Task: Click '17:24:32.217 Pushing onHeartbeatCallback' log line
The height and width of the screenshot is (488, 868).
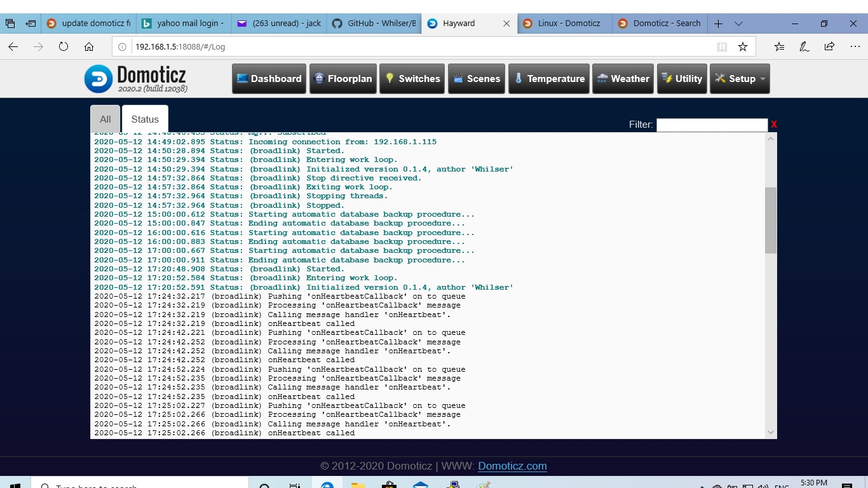Action: [280, 296]
